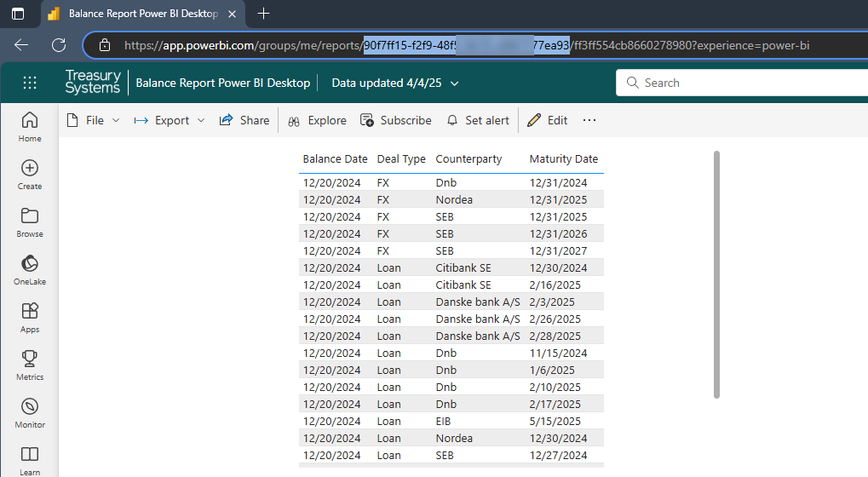Click the Nordea cell in Loan row
This screenshot has height=477, width=868.
[454, 439]
